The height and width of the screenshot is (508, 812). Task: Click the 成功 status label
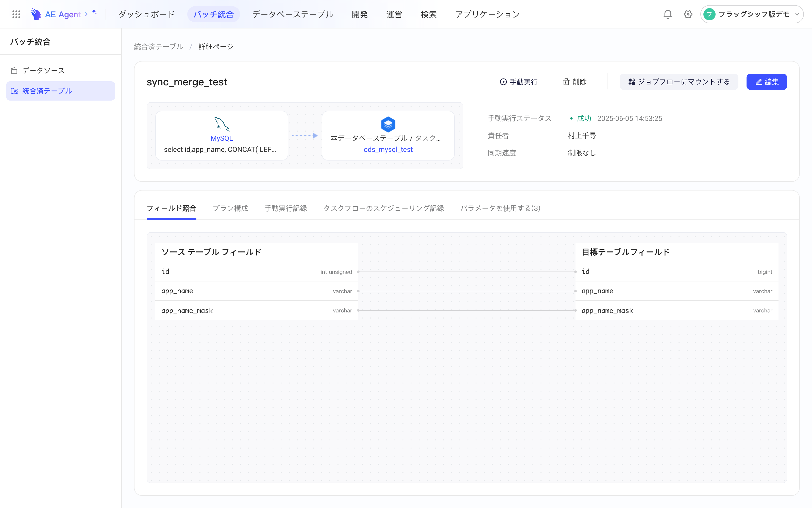point(584,119)
